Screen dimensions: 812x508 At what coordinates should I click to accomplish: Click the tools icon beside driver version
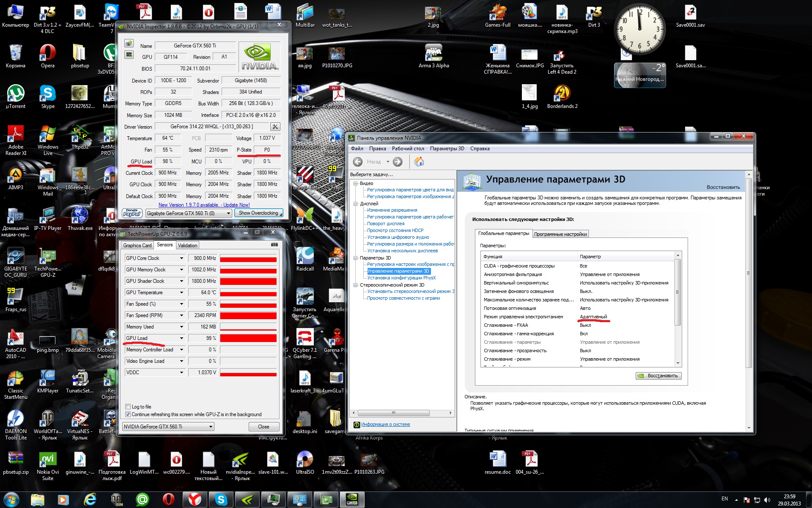(x=275, y=127)
